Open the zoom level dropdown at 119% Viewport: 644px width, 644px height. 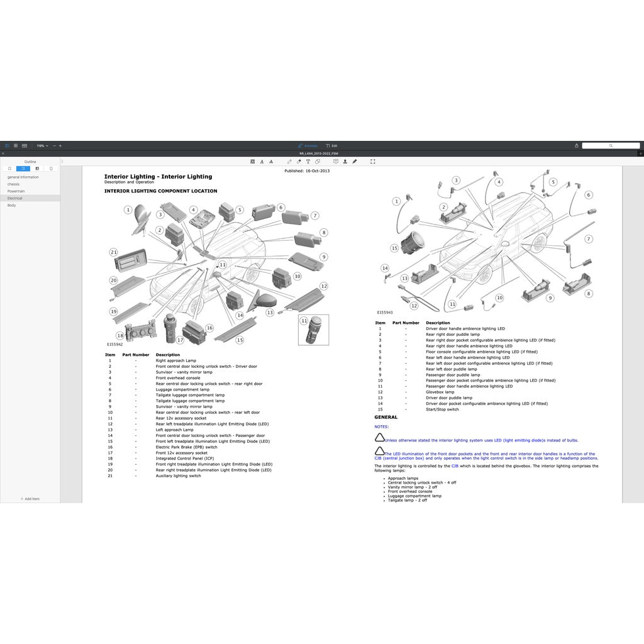point(42,146)
